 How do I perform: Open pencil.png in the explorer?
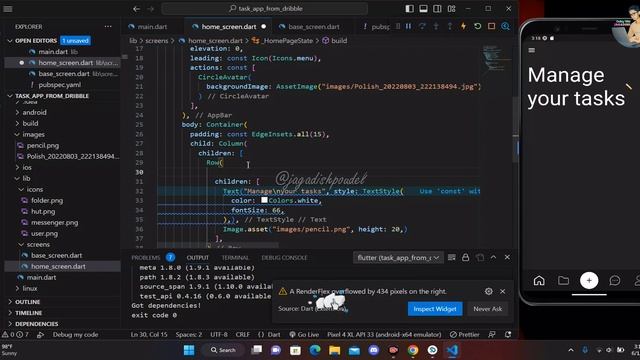click(x=42, y=145)
